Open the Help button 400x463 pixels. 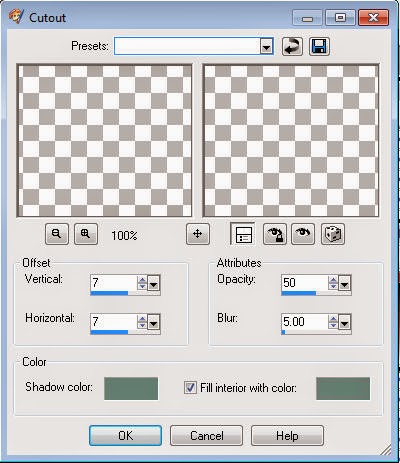287,436
